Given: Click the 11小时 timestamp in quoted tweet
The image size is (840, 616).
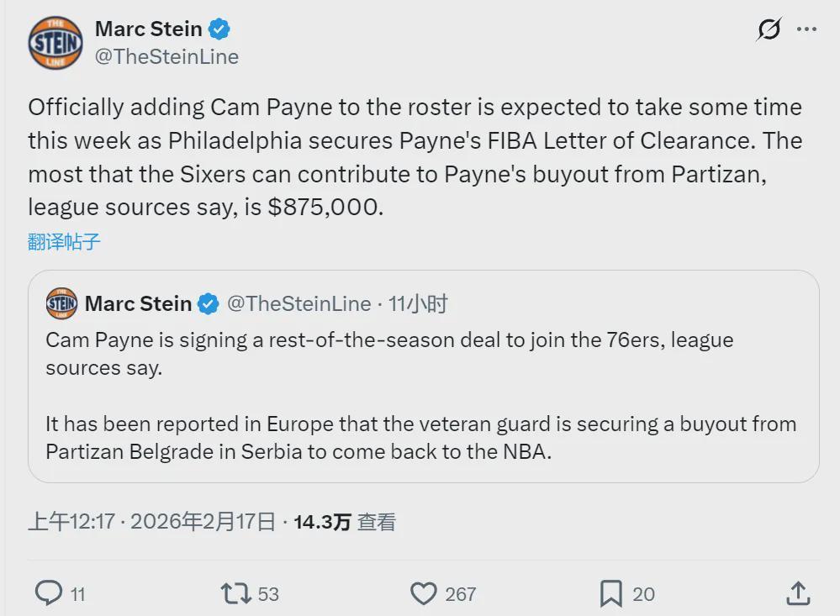Looking at the screenshot, I should pos(418,303).
